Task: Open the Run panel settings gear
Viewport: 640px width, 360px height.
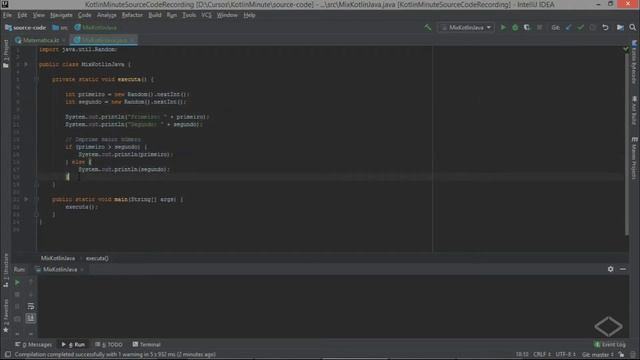Action: point(610,269)
